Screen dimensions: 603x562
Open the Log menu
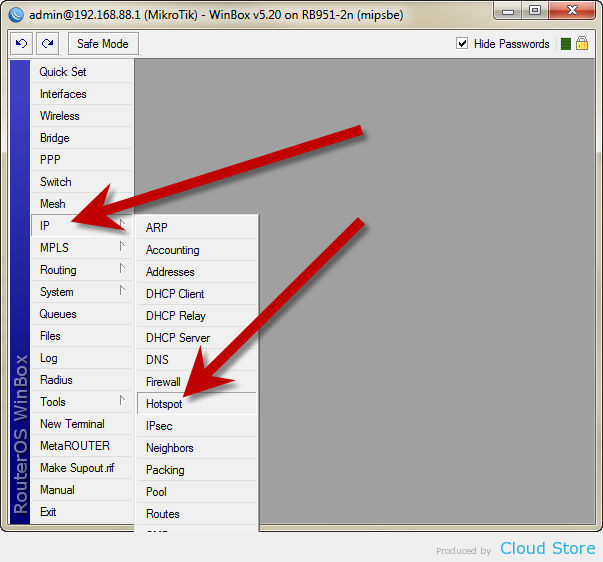coord(82,358)
